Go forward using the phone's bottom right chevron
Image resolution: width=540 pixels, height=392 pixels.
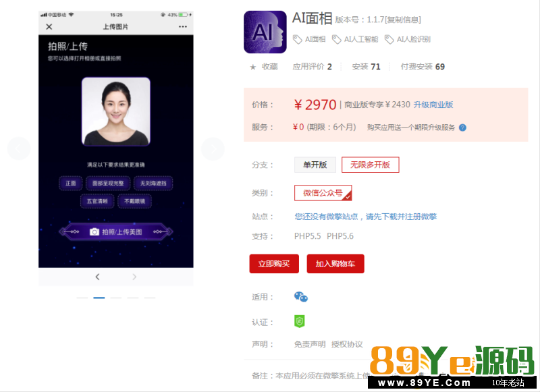coord(134,277)
